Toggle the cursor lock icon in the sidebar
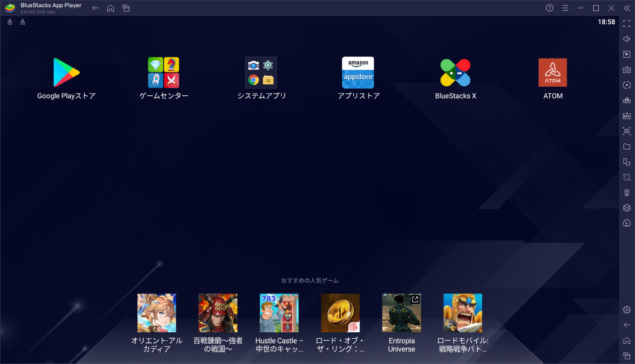Viewport: 635px width, 364px height. pyautogui.click(x=627, y=54)
